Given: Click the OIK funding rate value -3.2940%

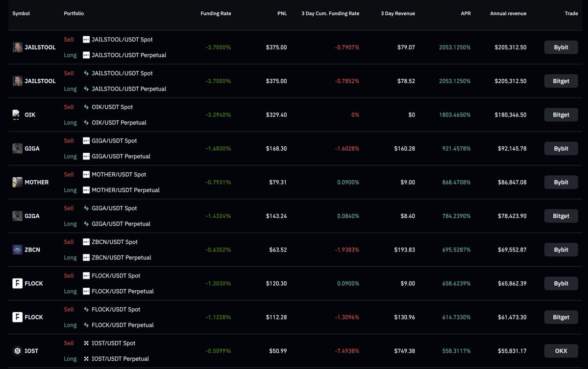Looking at the screenshot, I should [219, 115].
